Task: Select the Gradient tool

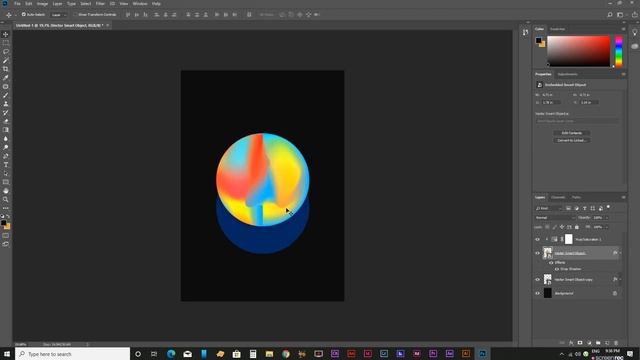Action: click(6, 130)
